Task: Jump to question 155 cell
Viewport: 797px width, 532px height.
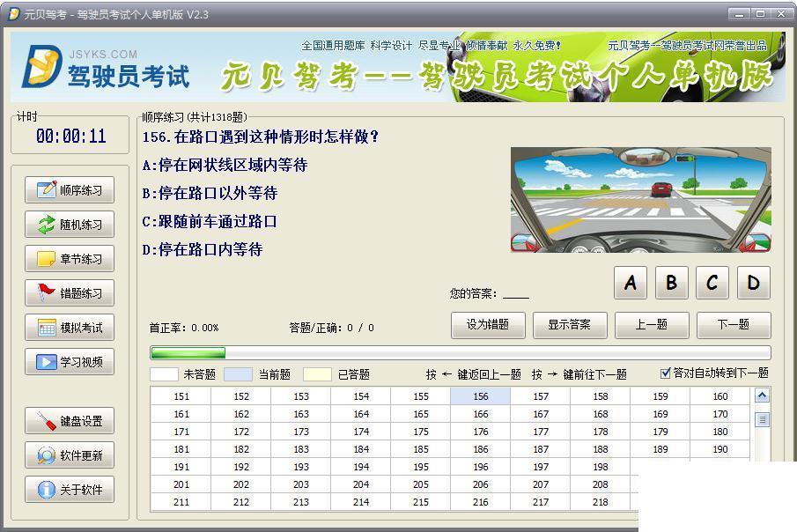Action: coord(421,396)
